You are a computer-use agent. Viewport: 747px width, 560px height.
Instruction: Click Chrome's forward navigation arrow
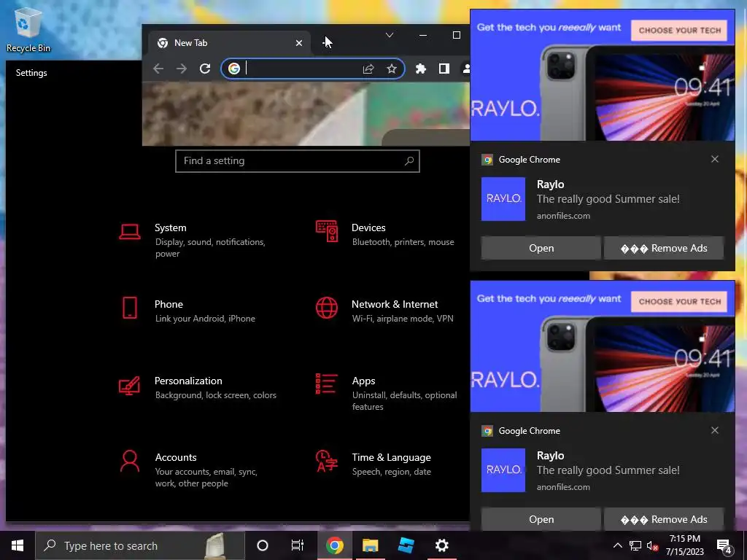(x=182, y=69)
